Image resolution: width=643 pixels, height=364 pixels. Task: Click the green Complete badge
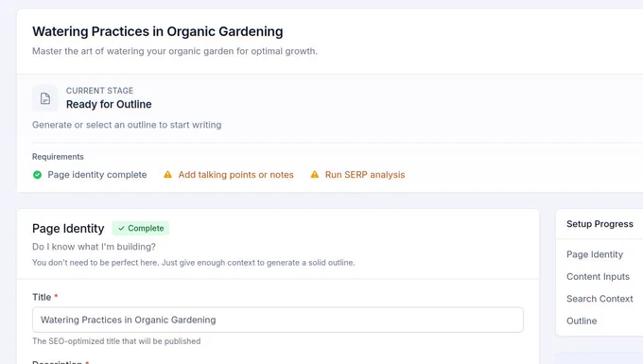141,228
